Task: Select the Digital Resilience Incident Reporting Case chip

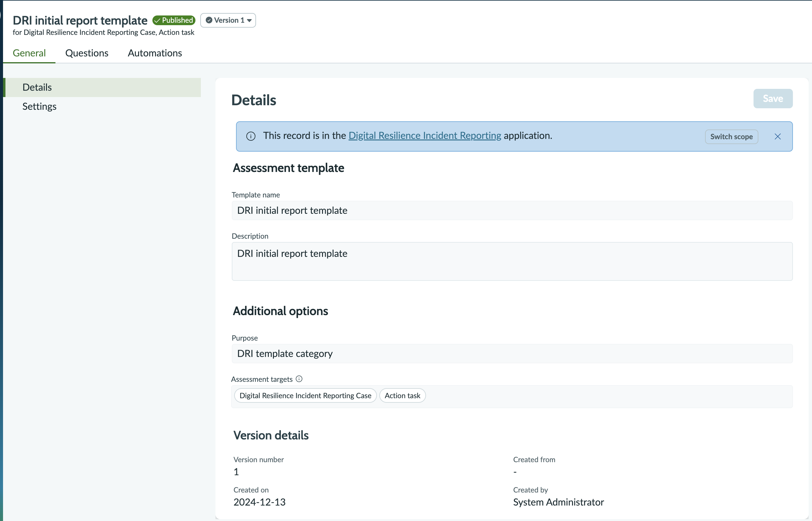Action: 305,395
